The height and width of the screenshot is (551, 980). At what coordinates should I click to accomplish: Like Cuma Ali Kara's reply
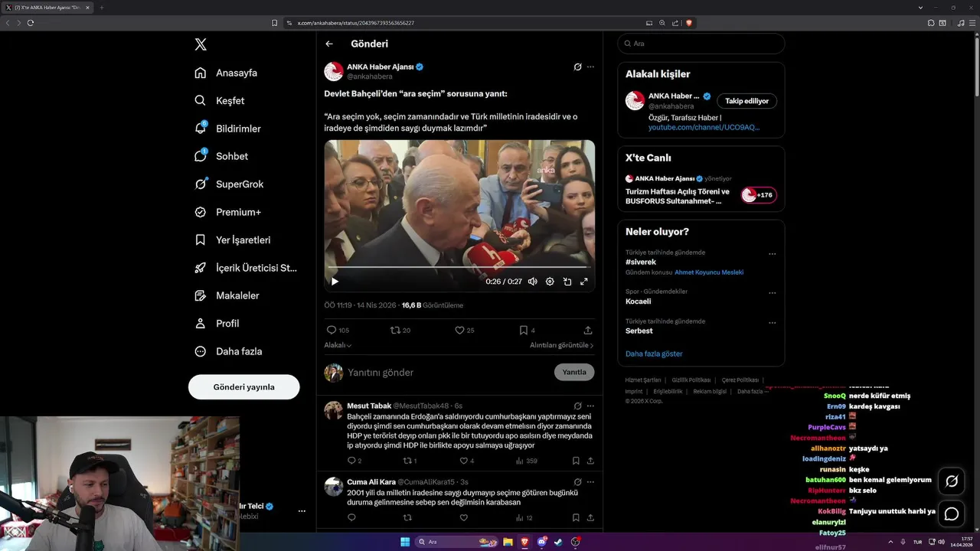coord(463,518)
